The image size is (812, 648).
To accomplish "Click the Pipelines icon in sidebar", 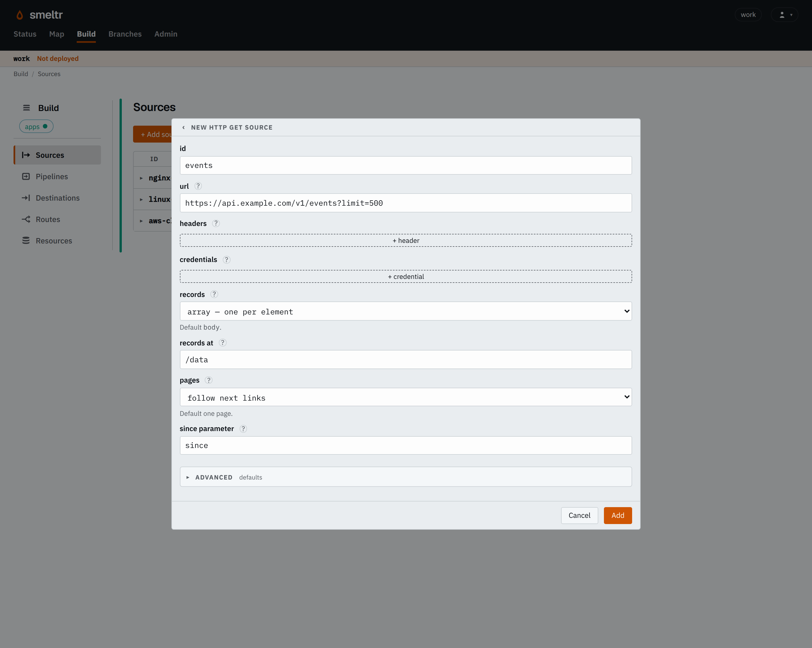I will (x=26, y=176).
